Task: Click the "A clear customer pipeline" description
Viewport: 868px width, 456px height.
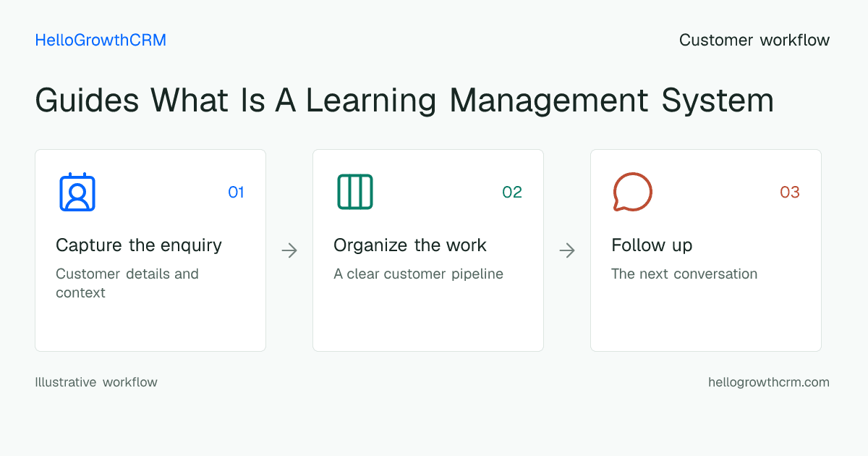Action: click(418, 274)
